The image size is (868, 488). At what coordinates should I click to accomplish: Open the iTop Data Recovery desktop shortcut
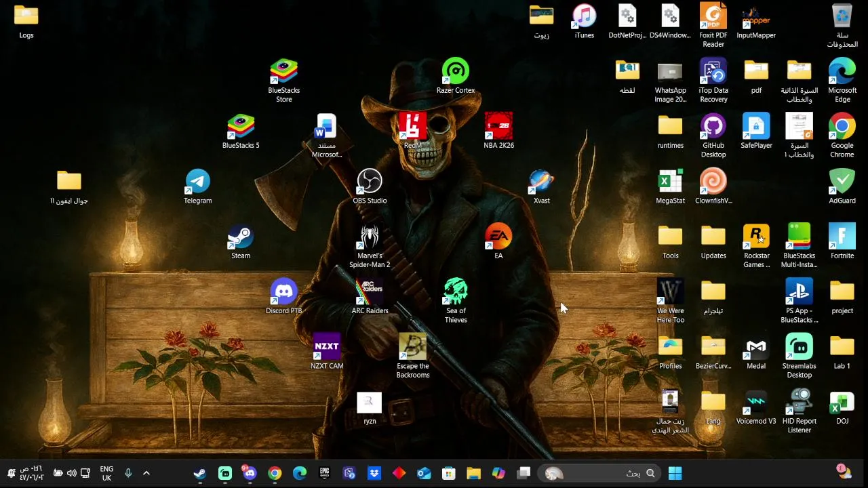(713, 81)
